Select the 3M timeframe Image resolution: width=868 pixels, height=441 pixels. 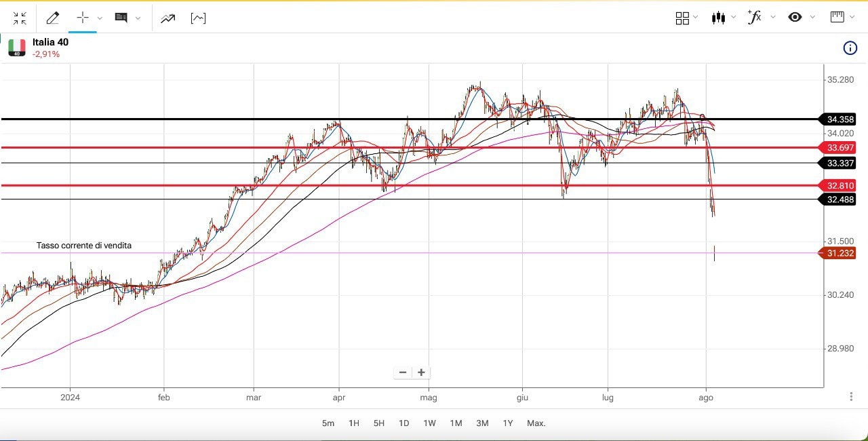click(x=482, y=423)
